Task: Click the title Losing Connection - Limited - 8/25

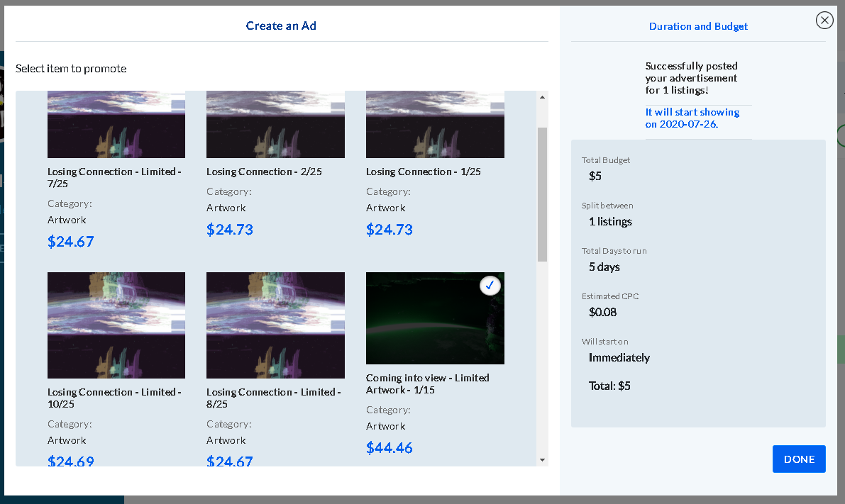Action: pos(274,398)
